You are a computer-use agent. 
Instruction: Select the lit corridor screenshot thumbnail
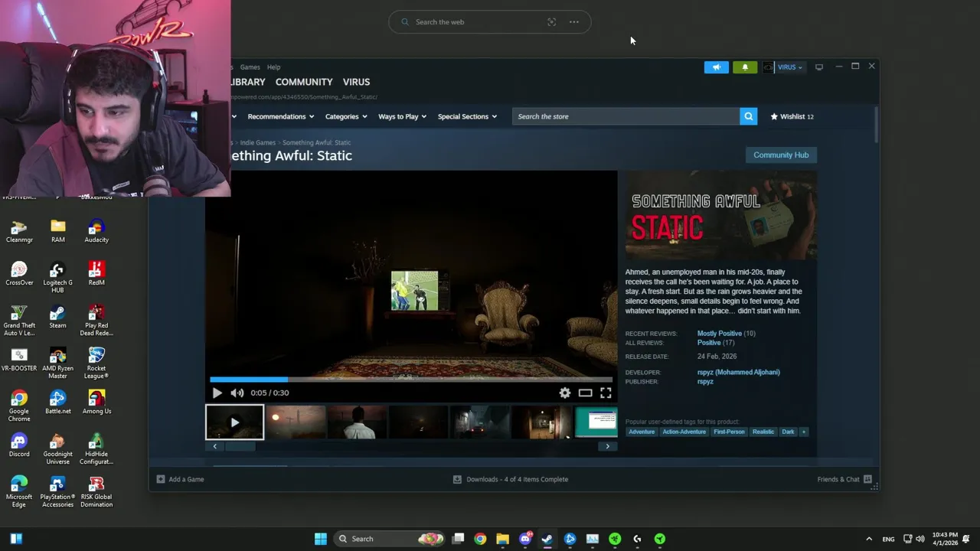pos(541,422)
